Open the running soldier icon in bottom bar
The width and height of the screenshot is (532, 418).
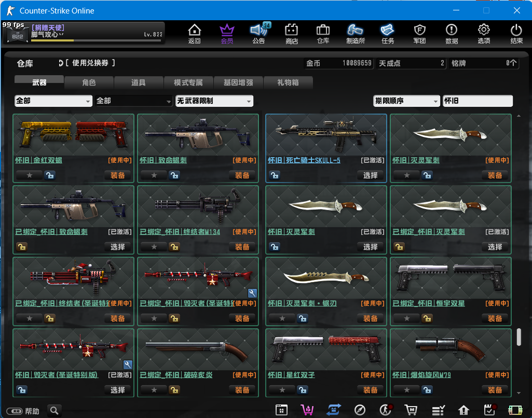pyautogui.click(x=386, y=410)
